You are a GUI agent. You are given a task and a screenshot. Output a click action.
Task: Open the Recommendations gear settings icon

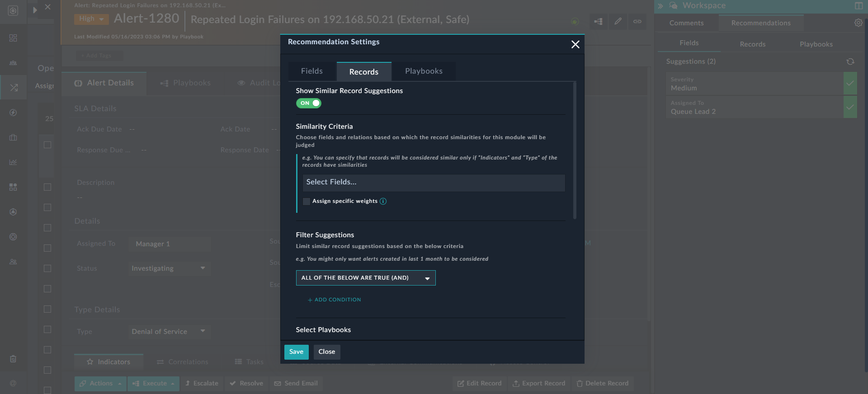[x=858, y=23]
